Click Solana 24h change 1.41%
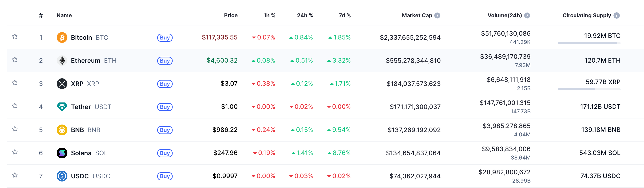Screen dimensions: 644x188 point(302,153)
